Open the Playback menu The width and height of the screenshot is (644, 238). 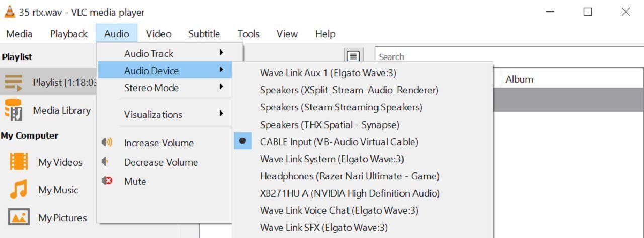[x=69, y=34]
